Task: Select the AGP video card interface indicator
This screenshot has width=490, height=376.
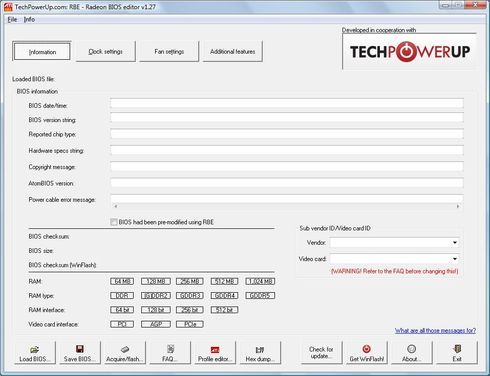Action: click(x=156, y=324)
